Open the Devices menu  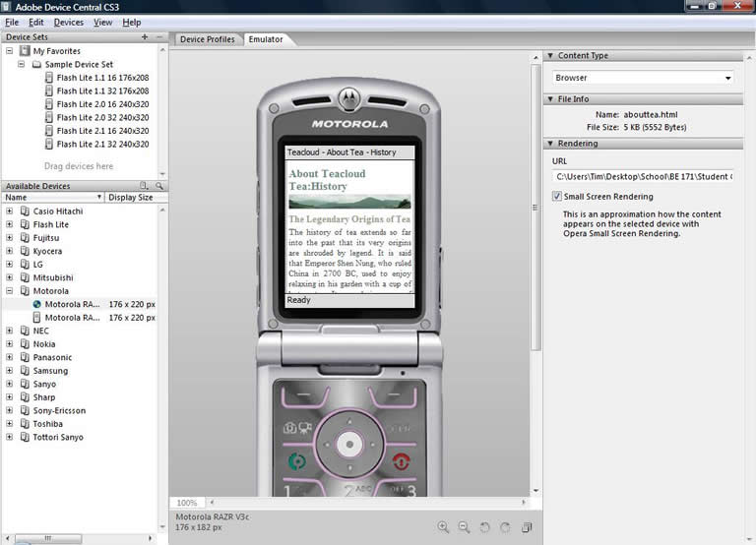pyautogui.click(x=69, y=23)
